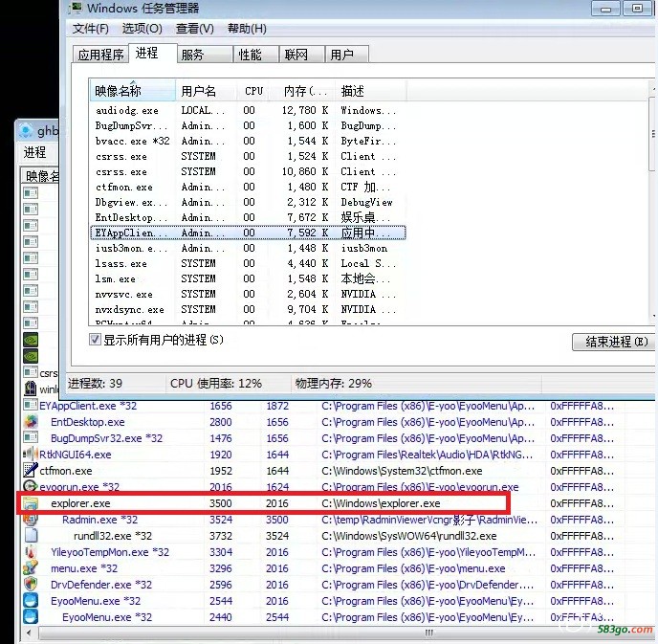The width and height of the screenshot is (658, 644).
Task: Select lsass.exe process row
Action: (248, 264)
